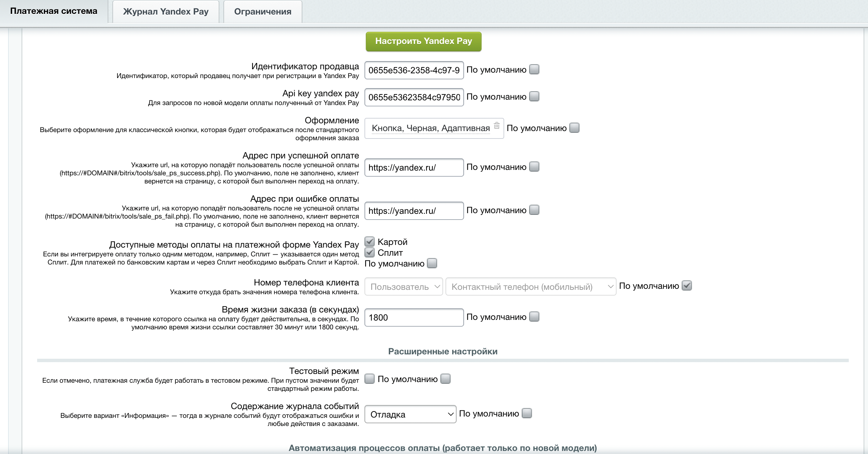Click the Кнопка, Черная, Адаптивная design link
868x454 pixels.
[431, 128]
